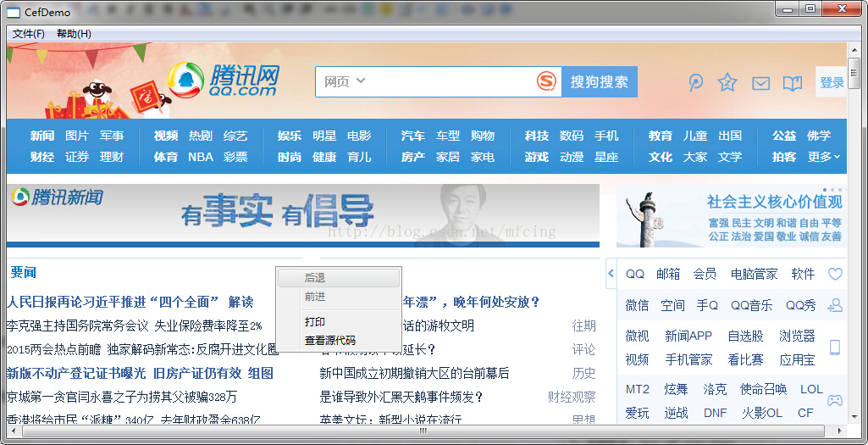Open the 微信 quick link
868x445 pixels.
(x=637, y=305)
